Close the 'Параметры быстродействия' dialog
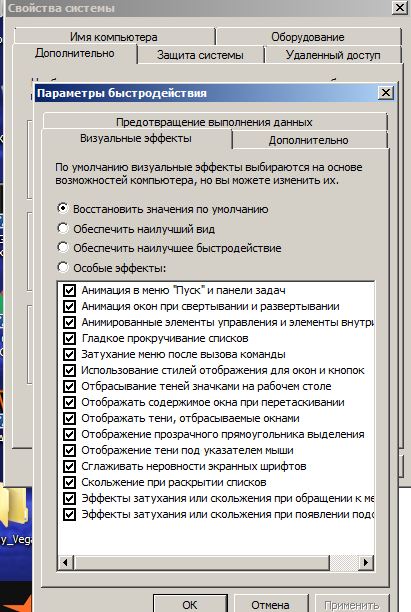The width and height of the screenshot is (411, 612). (386, 93)
